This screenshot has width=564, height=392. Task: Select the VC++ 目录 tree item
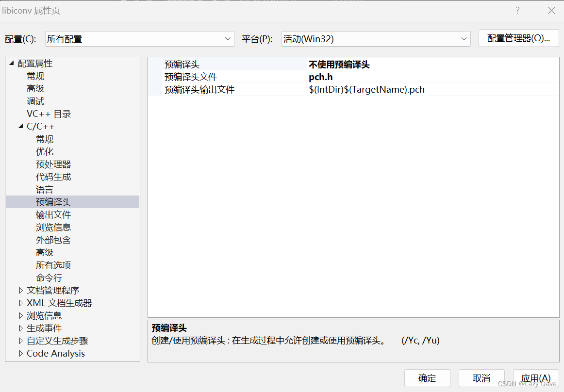click(49, 114)
